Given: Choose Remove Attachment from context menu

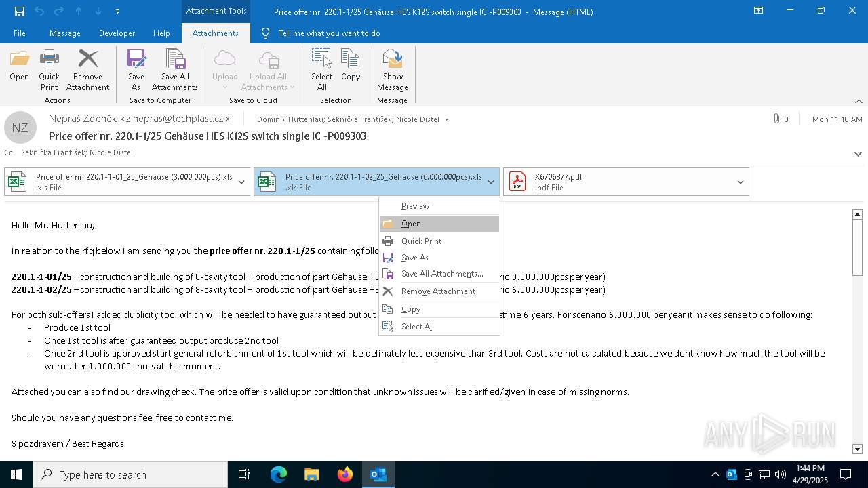Looking at the screenshot, I should coord(439,291).
